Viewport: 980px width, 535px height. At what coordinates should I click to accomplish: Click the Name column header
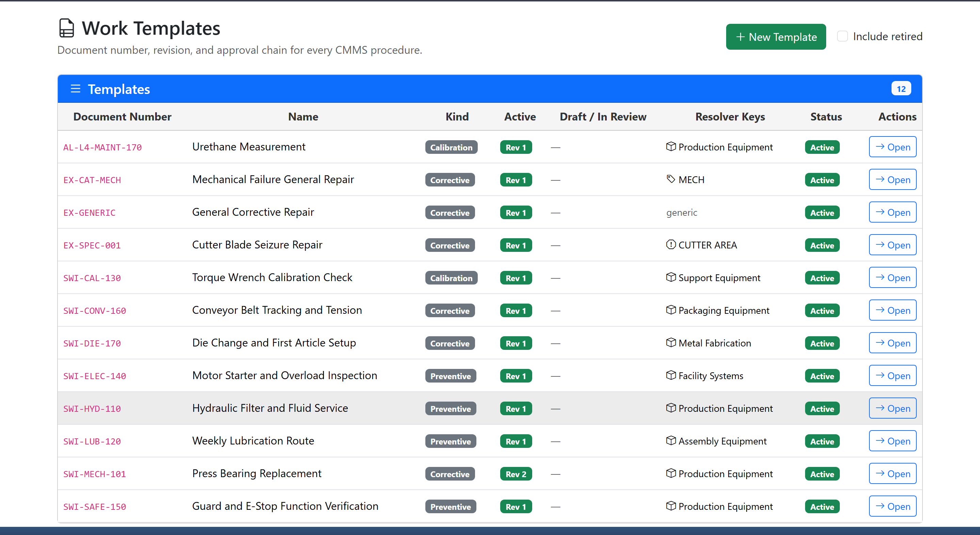pyautogui.click(x=303, y=117)
